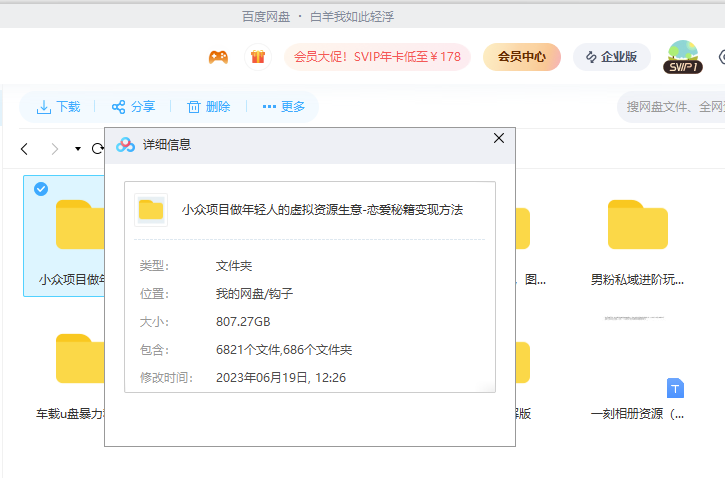Go forward with the right arrow
The width and height of the screenshot is (725, 478).
point(55,149)
